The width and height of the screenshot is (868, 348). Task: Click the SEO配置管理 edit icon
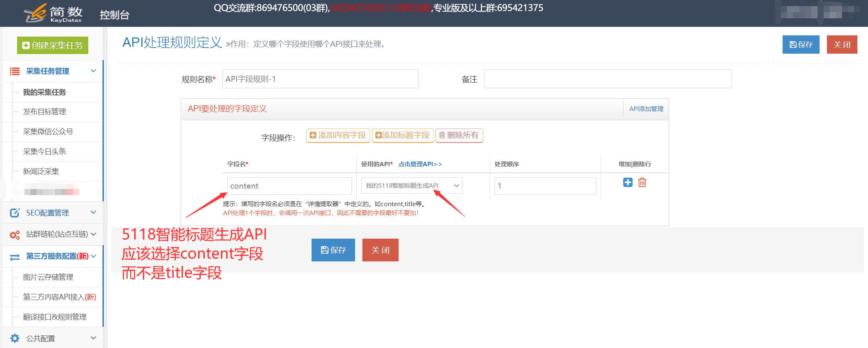[15, 213]
